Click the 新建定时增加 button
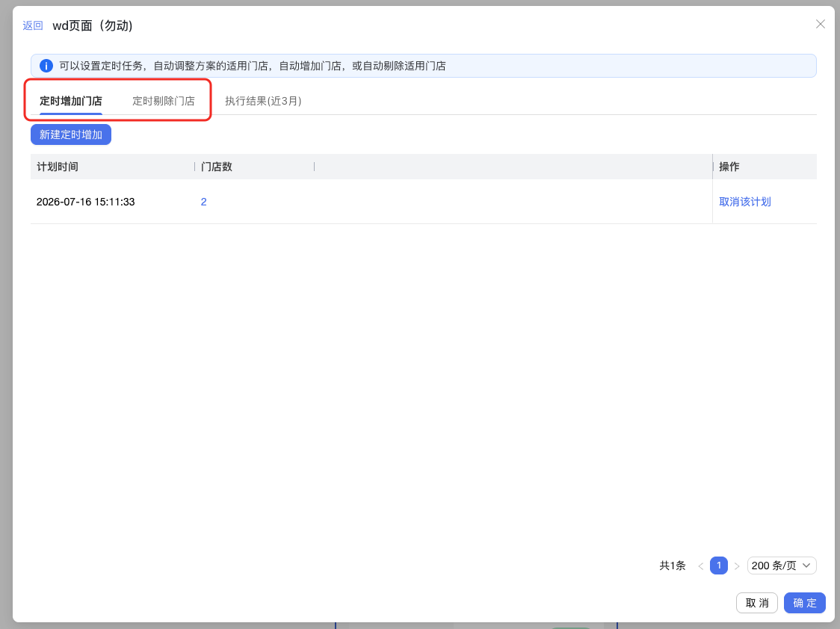This screenshot has height=629, width=840. 71,134
